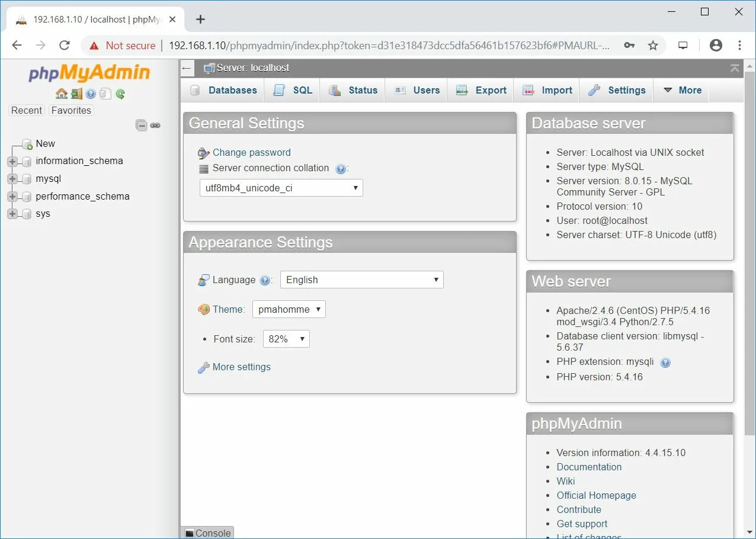This screenshot has width=756, height=539.
Task: Open the Theme dropdown showing pmahomme
Action: coord(289,309)
